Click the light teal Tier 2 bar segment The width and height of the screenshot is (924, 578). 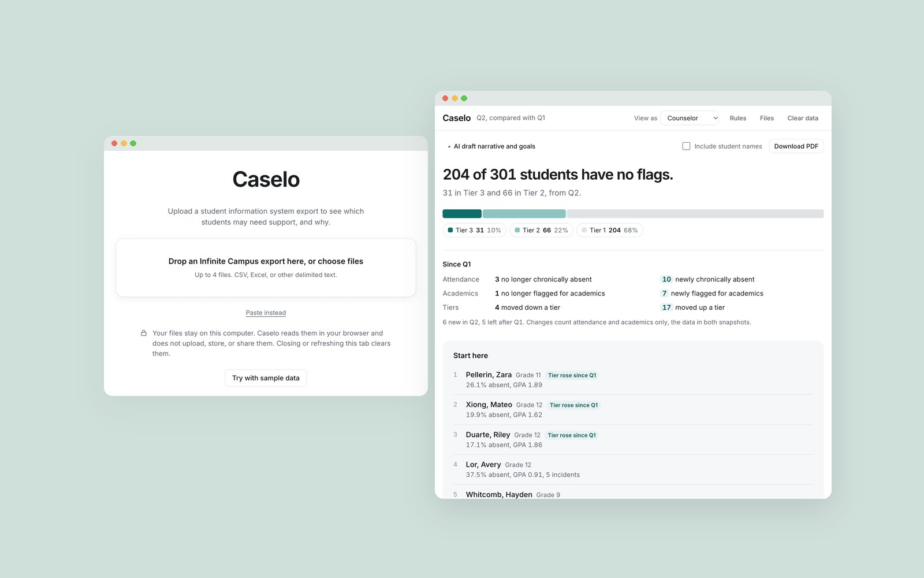coord(524,214)
